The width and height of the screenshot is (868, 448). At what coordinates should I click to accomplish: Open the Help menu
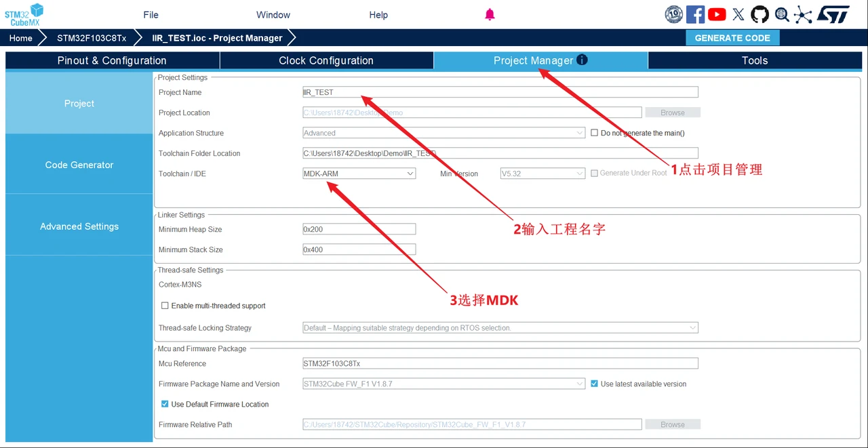click(x=378, y=15)
